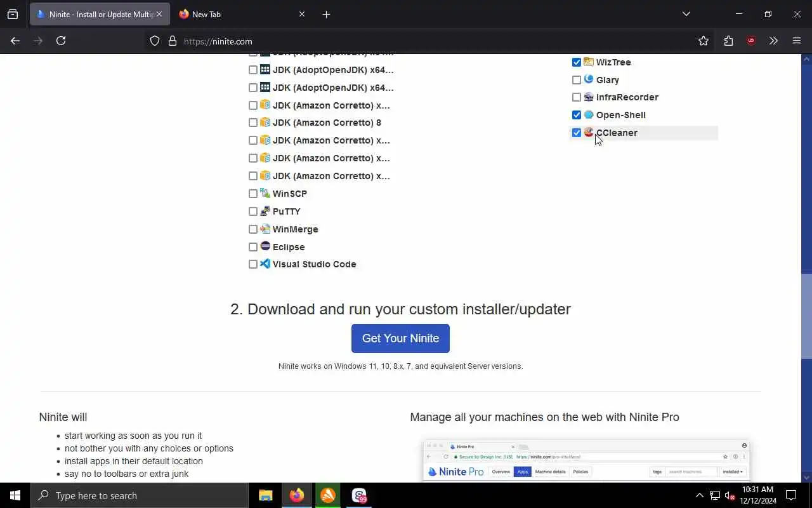The width and height of the screenshot is (812, 508).
Task: Uncheck the CCleaner checkbox
Action: tap(577, 133)
